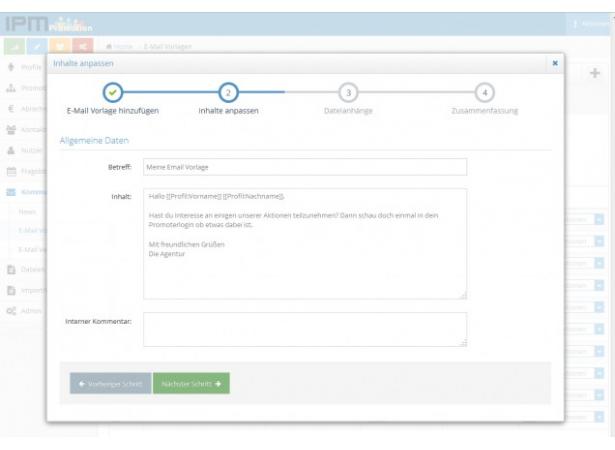Viewport: 615px width, 450px height.
Task: Focus the Inhalt text area
Action: 303,243
